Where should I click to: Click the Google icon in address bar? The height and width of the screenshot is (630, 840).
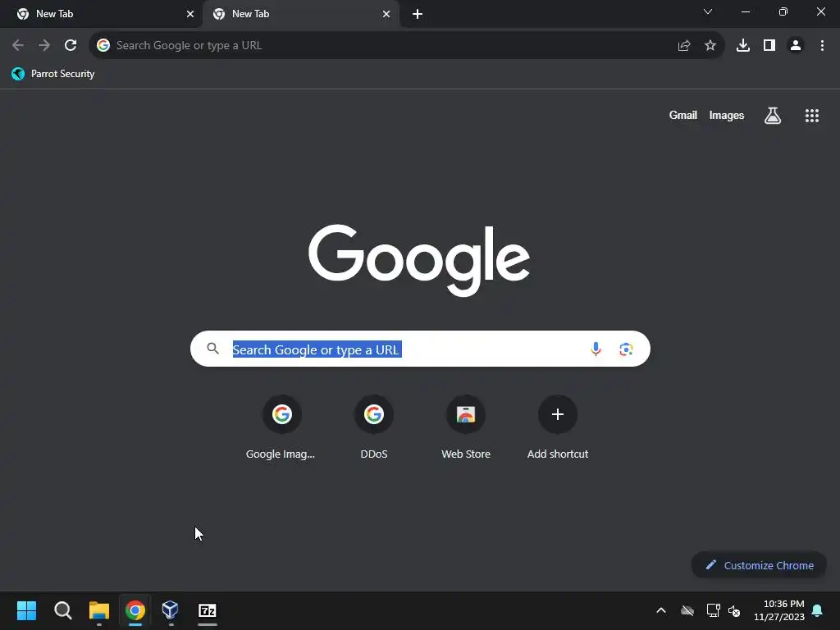(103, 46)
